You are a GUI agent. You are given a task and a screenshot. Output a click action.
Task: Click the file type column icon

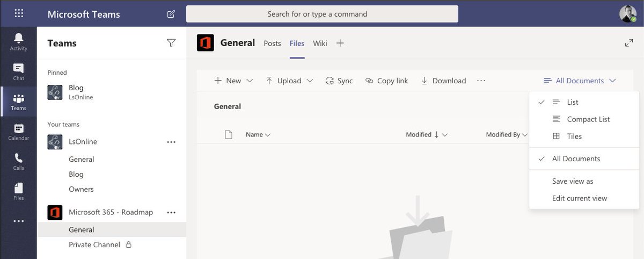229,135
